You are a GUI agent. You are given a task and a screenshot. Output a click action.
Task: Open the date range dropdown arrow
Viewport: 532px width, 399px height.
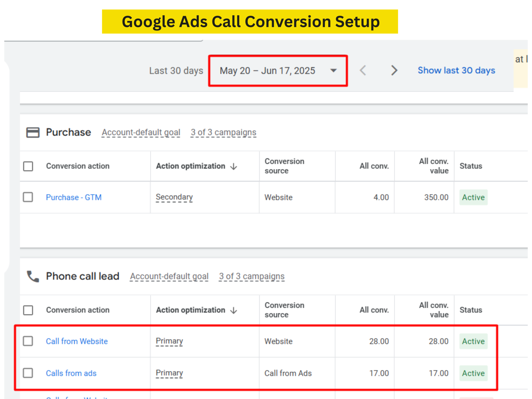click(333, 70)
